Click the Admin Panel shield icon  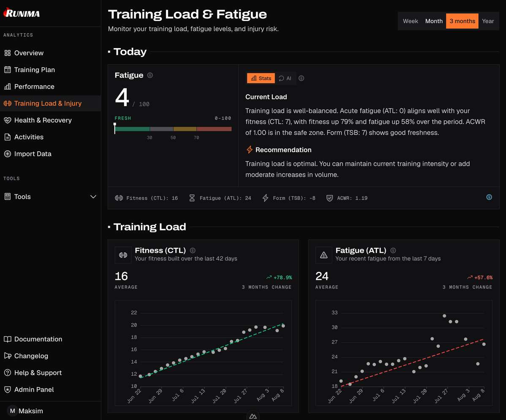click(8, 389)
